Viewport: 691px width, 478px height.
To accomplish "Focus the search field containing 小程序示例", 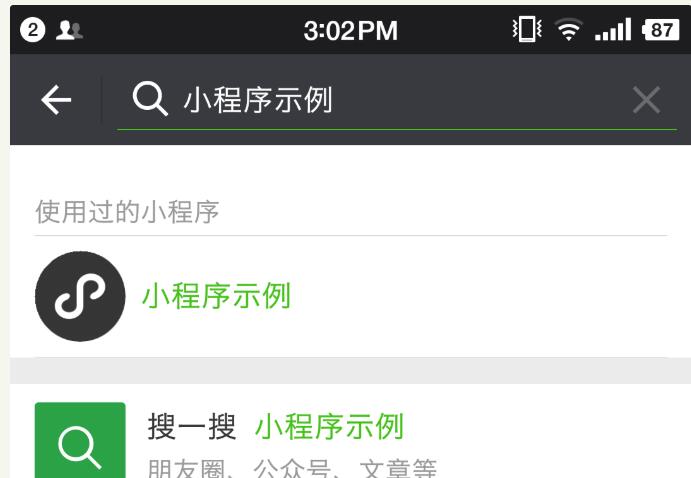I will click(x=397, y=100).
